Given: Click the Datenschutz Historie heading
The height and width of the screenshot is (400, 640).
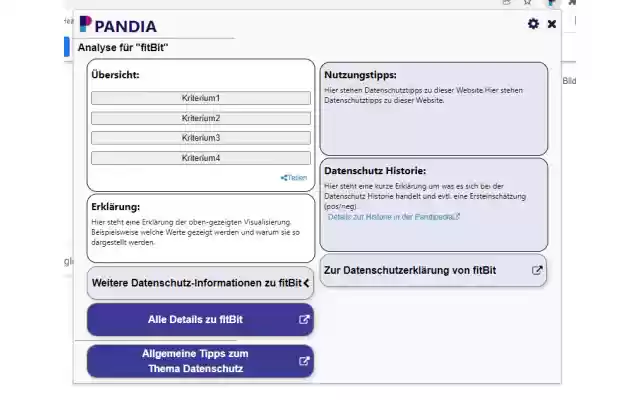Looking at the screenshot, I should click(375, 171).
